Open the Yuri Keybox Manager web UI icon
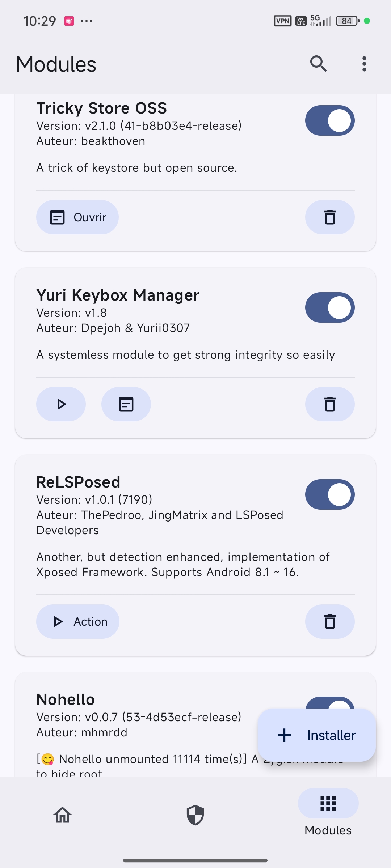 126,404
